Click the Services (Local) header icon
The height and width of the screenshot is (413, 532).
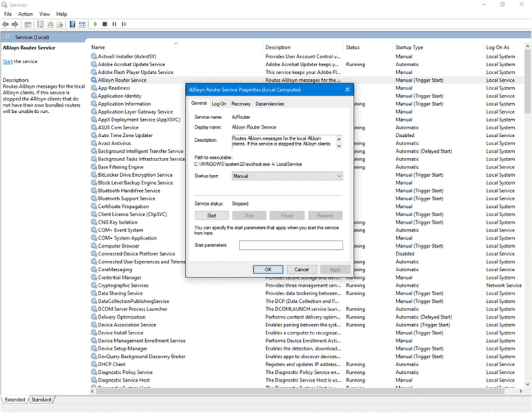click(x=8, y=37)
